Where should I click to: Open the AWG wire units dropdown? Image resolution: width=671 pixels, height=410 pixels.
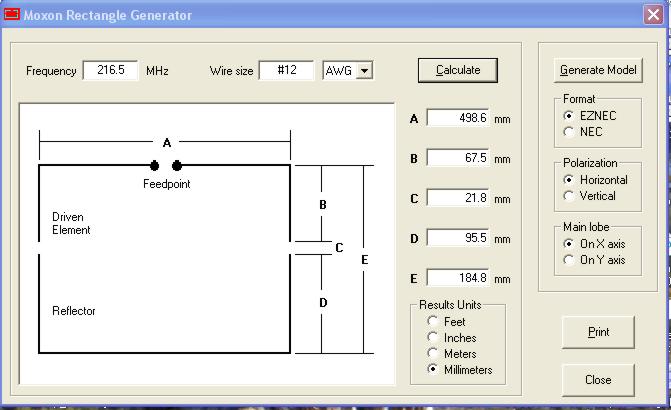point(364,71)
